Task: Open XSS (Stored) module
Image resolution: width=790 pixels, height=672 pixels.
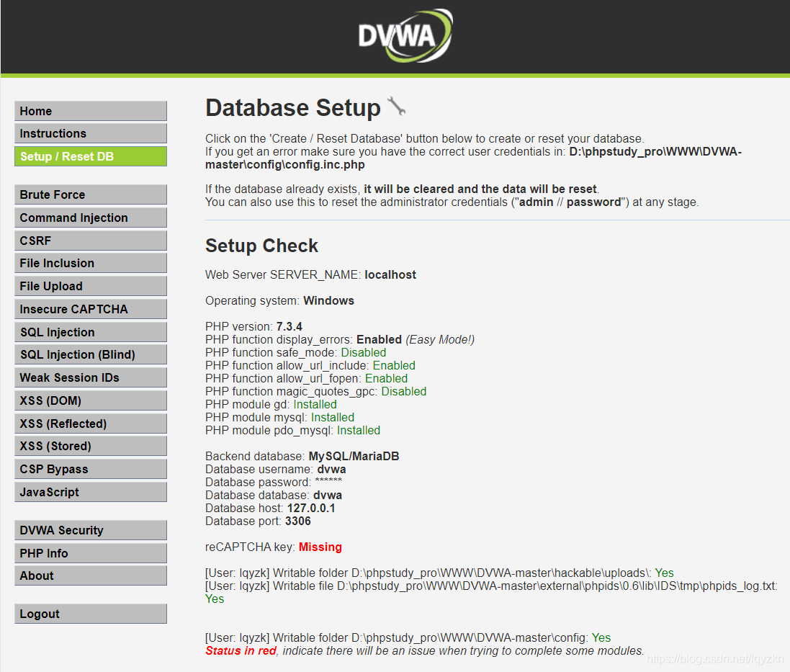Action: click(x=91, y=446)
